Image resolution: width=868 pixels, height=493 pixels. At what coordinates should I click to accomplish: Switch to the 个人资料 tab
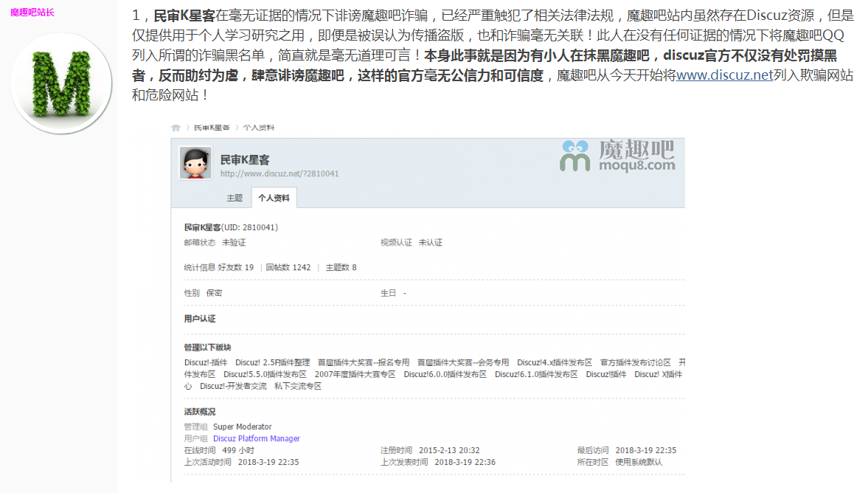pyautogui.click(x=274, y=198)
